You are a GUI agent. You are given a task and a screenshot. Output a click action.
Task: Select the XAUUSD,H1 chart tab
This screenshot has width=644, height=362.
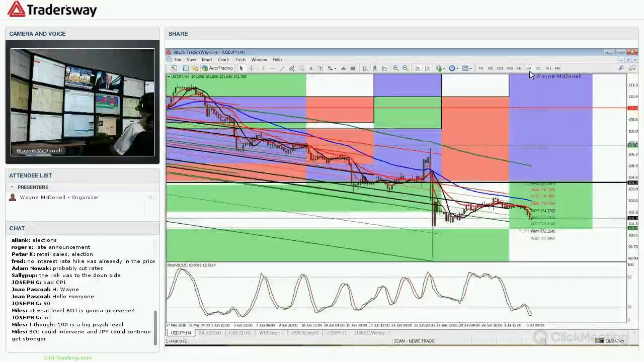click(x=210, y=333)
